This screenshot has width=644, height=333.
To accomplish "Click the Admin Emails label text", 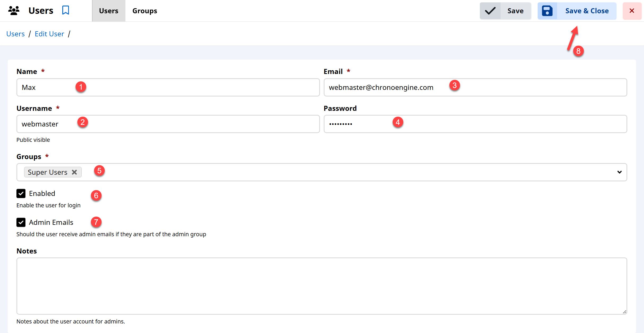I will 51,222.
